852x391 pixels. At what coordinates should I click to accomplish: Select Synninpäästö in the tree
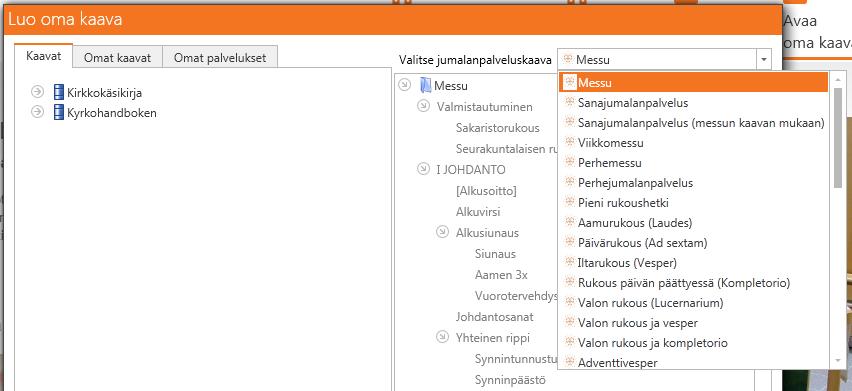(510, 379)
